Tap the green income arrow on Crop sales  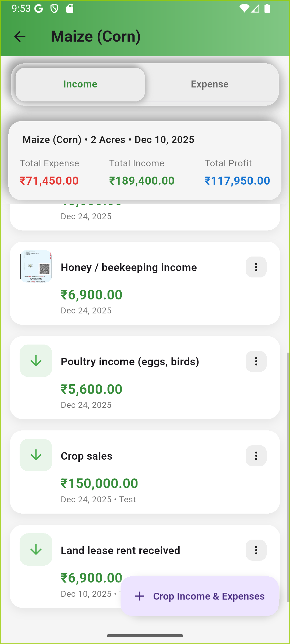pyautogui.click(x=36, y=455)
